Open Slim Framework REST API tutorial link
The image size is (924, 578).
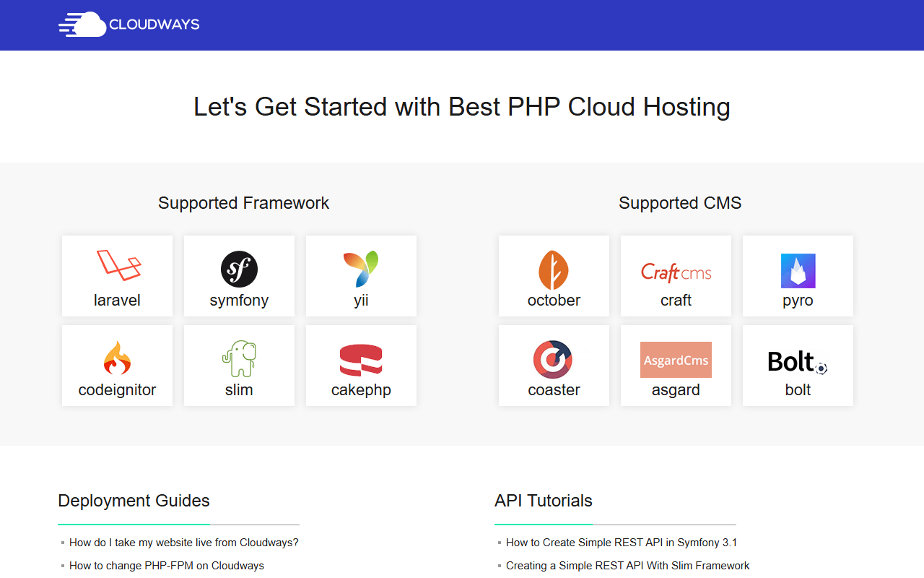tap(628, 566)
